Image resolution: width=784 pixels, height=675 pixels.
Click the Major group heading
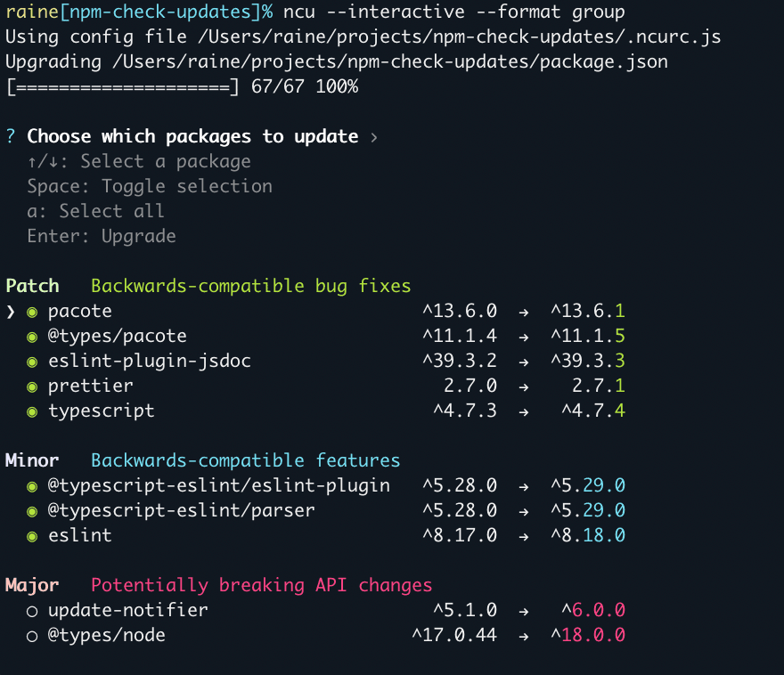click(x=32, y=586)
